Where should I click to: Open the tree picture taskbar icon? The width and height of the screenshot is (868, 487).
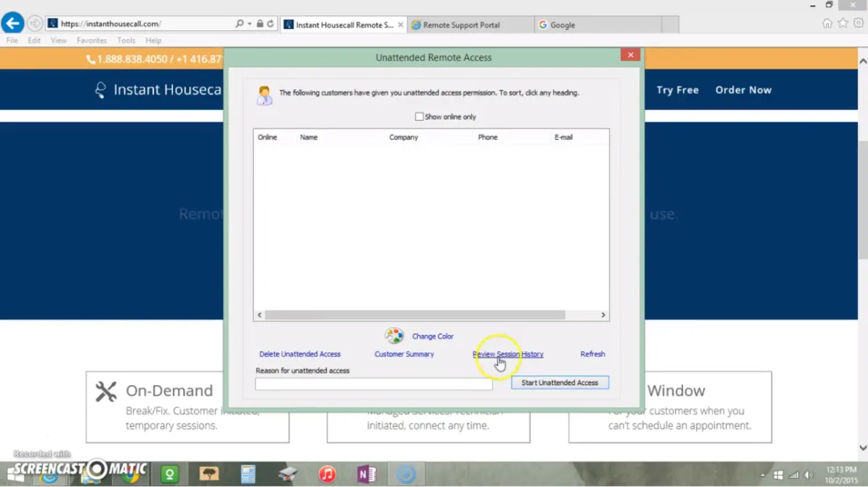point(210,474)
